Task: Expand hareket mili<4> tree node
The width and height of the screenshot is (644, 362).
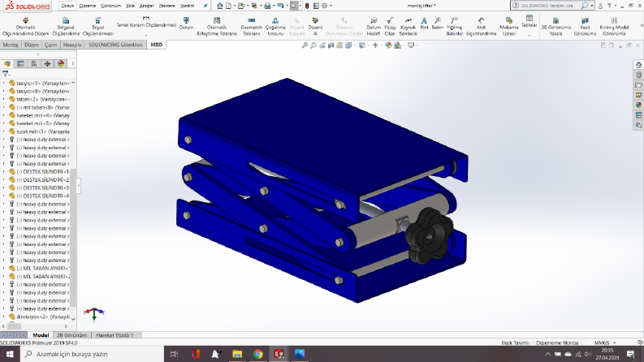Action: pyautogui.click(x=4, y=115)
